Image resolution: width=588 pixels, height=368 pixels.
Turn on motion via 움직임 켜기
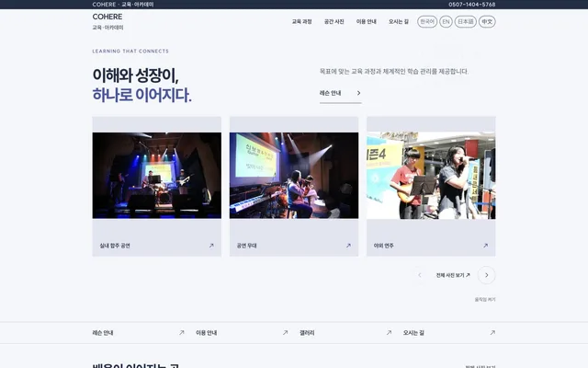(485, 300)
